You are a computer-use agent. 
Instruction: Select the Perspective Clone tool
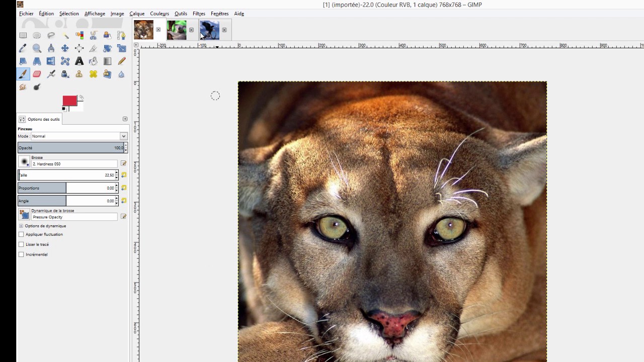pos(107,74)
